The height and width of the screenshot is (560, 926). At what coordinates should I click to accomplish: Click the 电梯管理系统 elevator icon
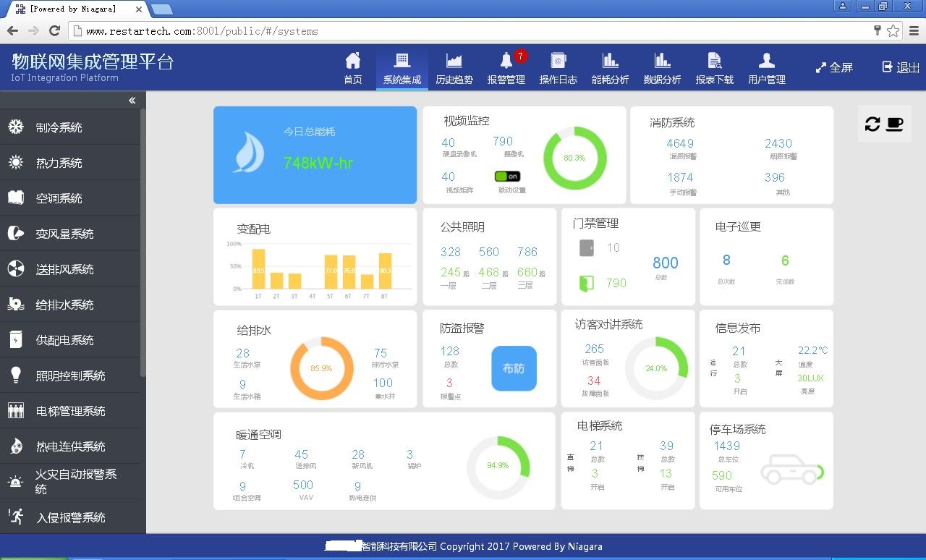(17, 410)
